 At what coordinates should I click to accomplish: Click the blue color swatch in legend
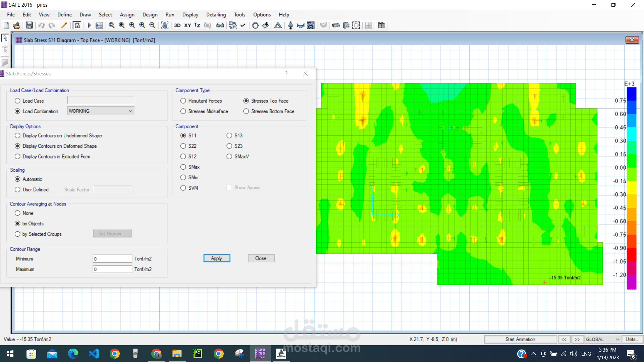pos(632,95)
